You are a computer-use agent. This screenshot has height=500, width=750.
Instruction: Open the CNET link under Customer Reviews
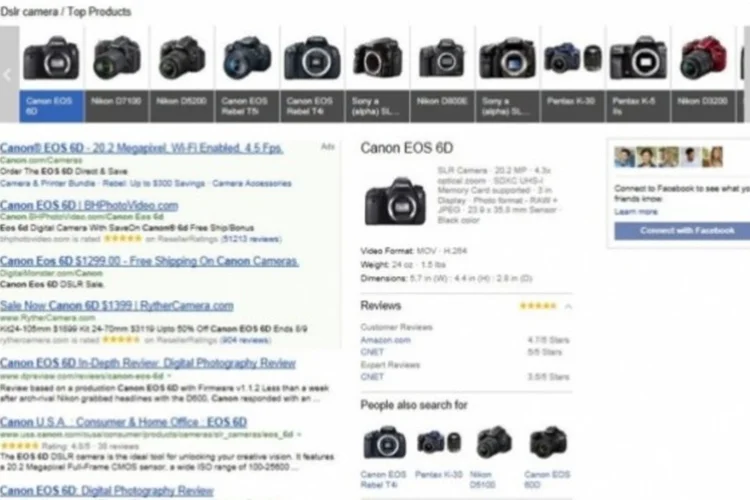(372, 352)
